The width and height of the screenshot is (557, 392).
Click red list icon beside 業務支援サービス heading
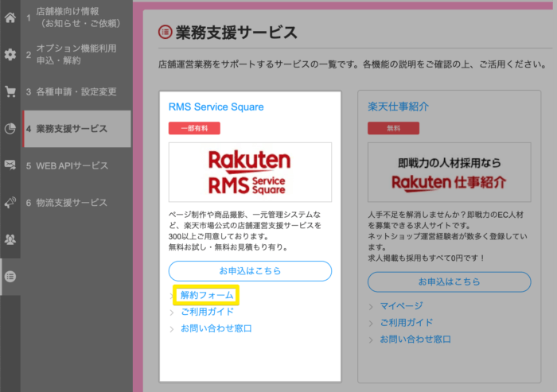(165, 32)
